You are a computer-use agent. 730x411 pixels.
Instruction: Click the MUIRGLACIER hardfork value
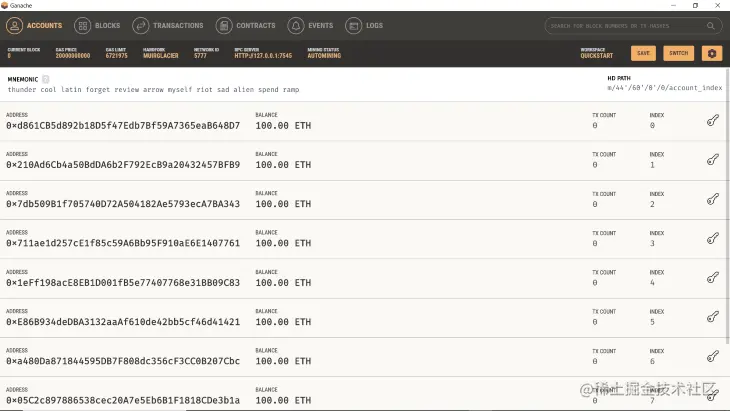(161, 56)
